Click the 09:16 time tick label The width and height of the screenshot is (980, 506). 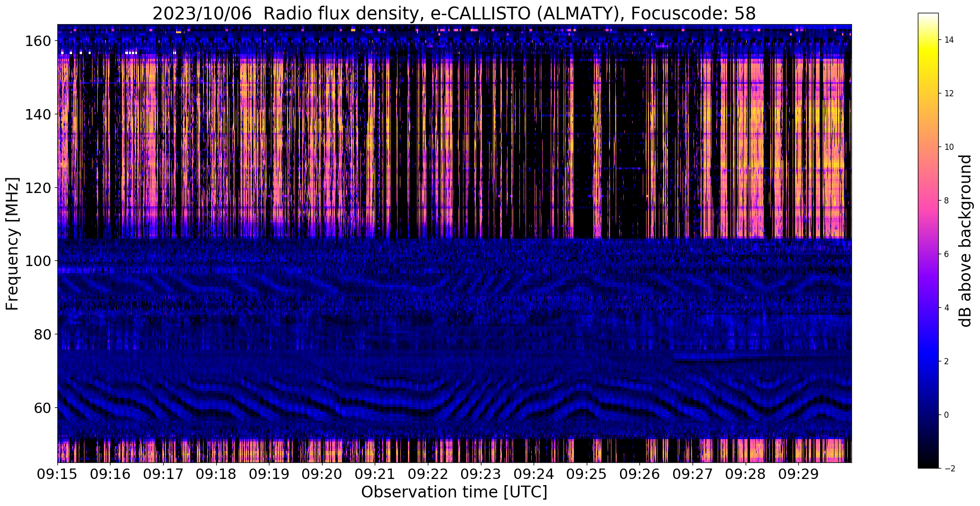pos(111,474)
